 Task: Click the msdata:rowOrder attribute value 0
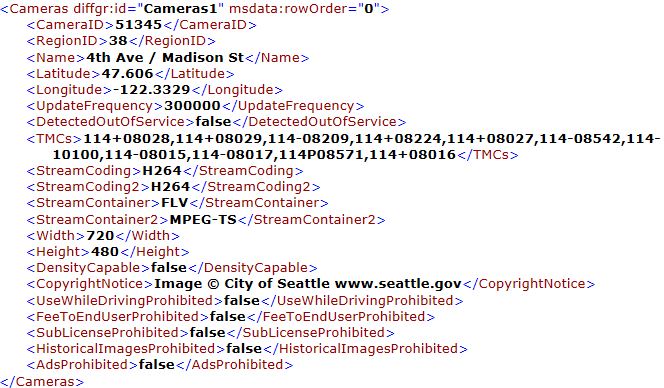coord(369,8)
